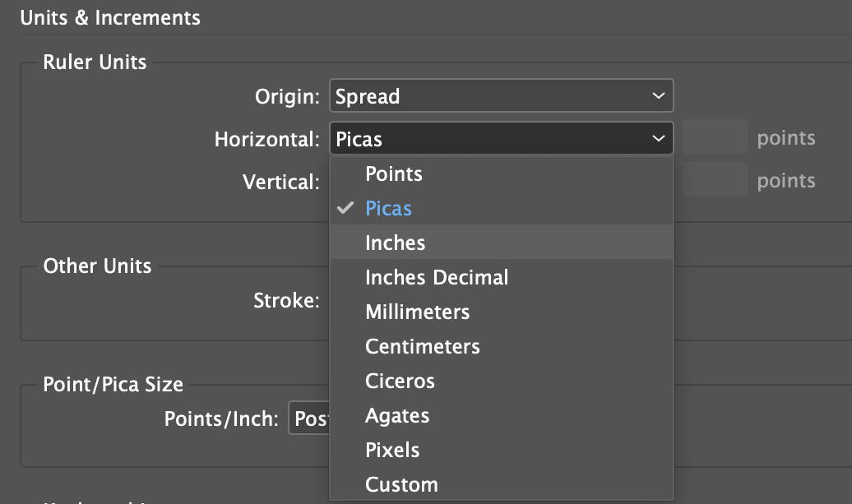Choose Points from the units list

[x=501, y=174]
